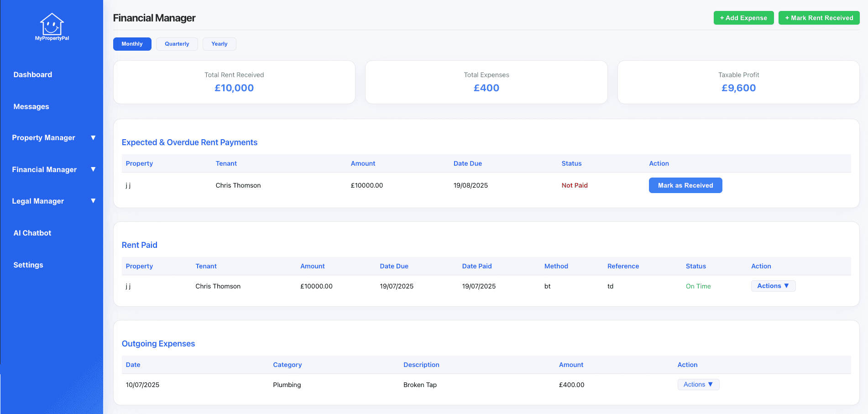Click the 10/07/2025 expense date
Screen dimensions: 868x414
142,385
